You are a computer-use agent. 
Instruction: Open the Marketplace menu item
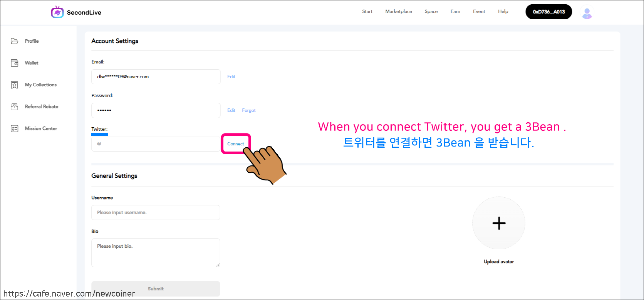point(399,12)
